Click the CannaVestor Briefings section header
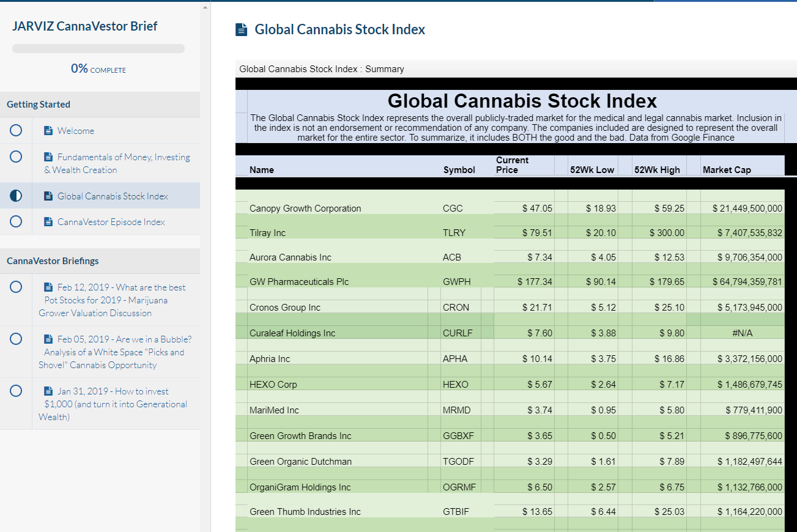The image size is (797, 532). pyautogui.click(x=100, y=261)
